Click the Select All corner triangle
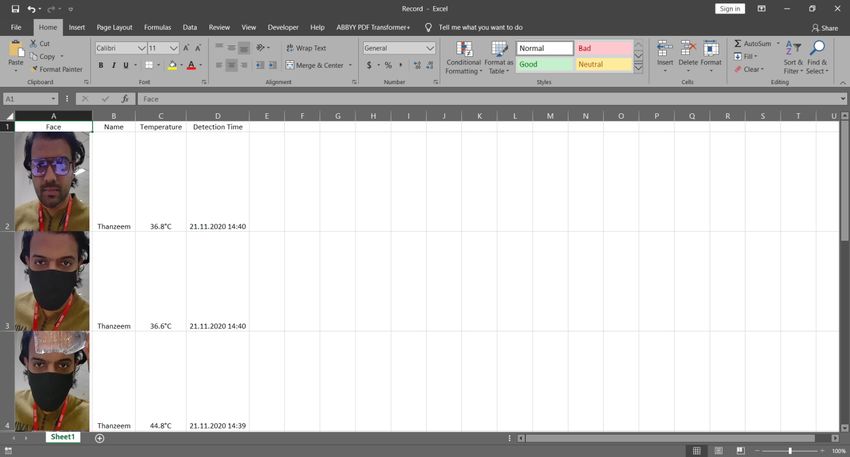The height and width of the screenshot is (457, 850). tap(9, 116)
